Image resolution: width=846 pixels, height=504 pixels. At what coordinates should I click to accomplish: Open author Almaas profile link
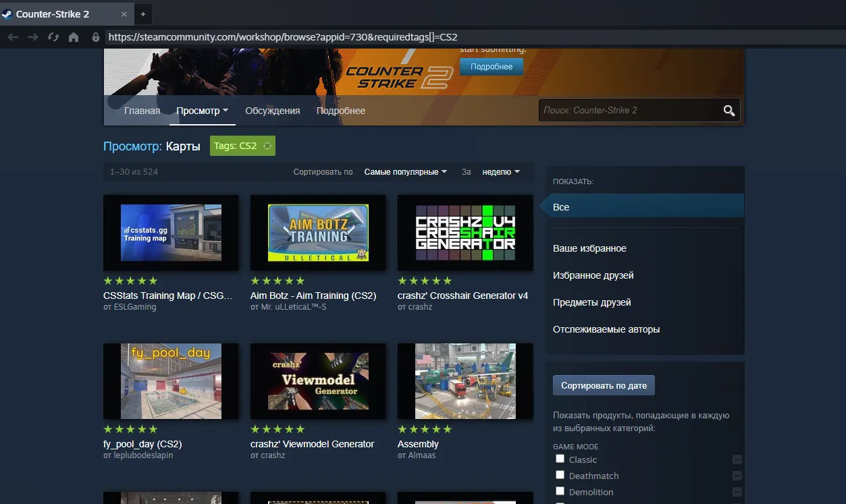point(422,455)
